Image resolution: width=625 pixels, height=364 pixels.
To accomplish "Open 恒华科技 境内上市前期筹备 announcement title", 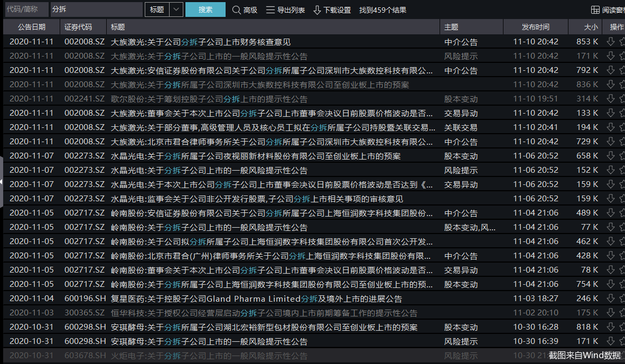I will click(x=264, y=313).
